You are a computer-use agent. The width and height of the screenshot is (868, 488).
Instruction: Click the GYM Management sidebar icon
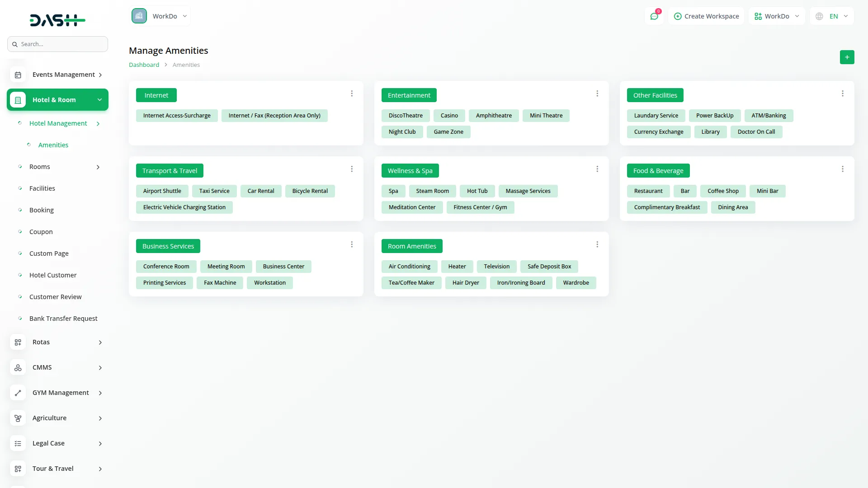[x=18, y=393]
